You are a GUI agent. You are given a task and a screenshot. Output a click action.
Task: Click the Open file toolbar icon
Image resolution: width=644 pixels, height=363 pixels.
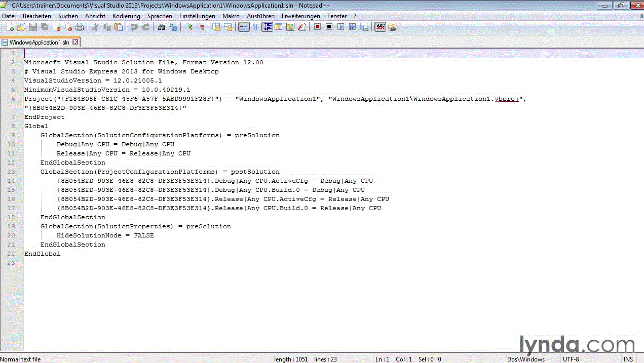tap(21, 27)
